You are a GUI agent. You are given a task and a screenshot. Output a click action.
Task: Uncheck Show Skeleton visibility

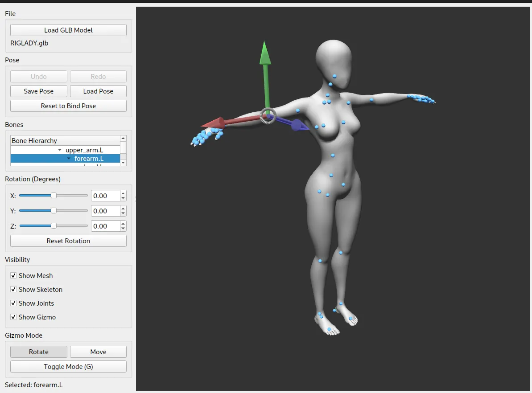[x=13, y=289]
